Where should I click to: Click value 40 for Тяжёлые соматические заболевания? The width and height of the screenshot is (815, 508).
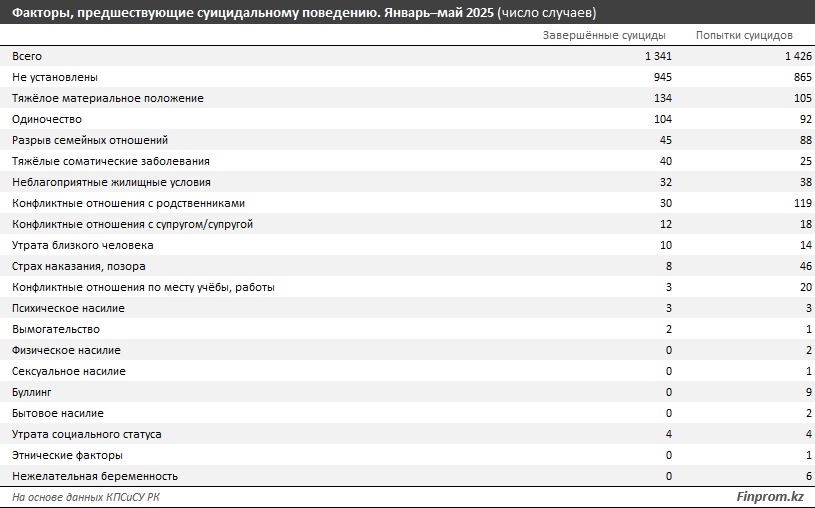pyautogui.click(x=666, y=161)
